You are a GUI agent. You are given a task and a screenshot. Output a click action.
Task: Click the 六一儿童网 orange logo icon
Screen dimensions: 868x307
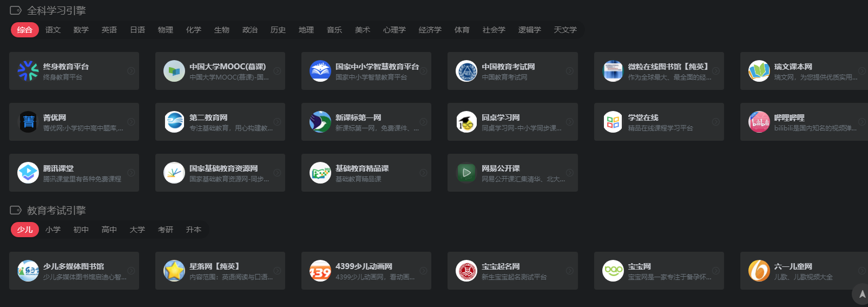coord(759,271)
